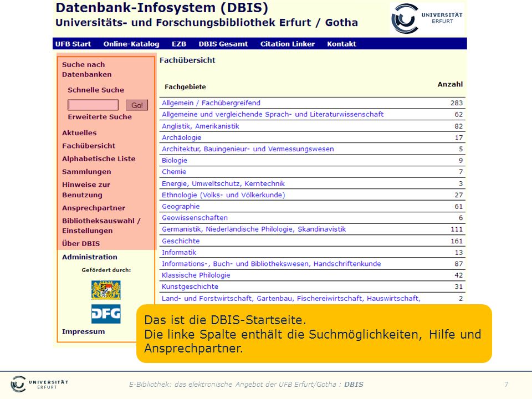The width and height of the screenshot is (532, 399).
Task: Open Aktuelles in the sidebar
Action: click(79, 133)
